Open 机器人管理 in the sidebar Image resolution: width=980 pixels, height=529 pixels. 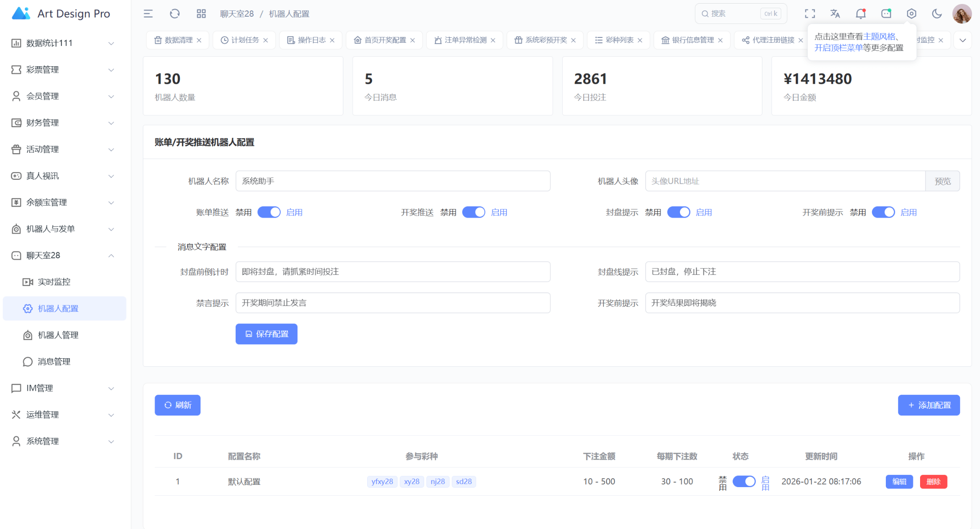click(x=58, y=335)
